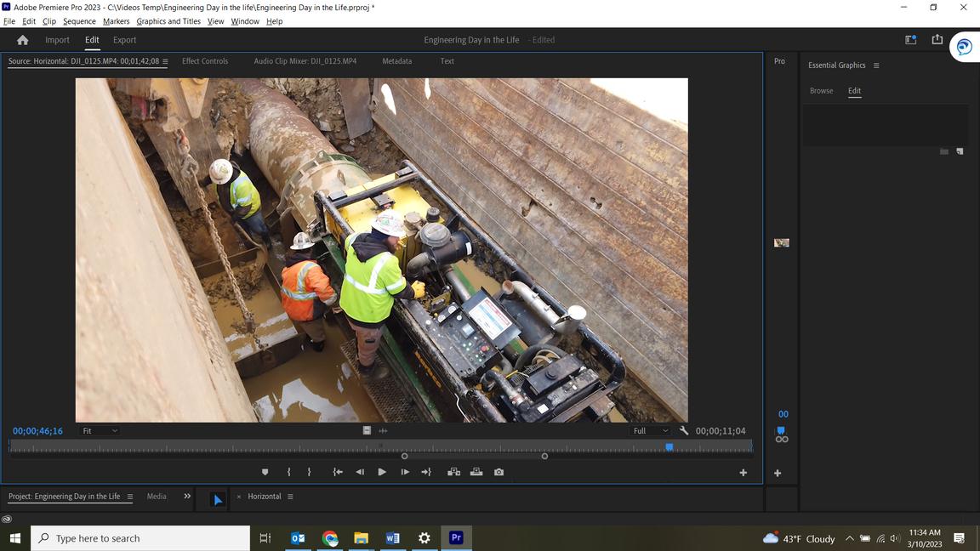Screen dimensions: 980x551
Task: Click the Add Marker button
Action: [265, 472]
